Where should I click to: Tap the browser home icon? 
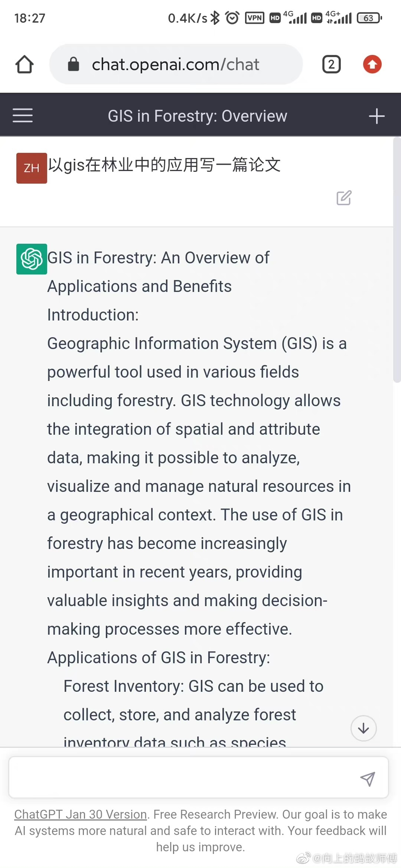25,65
